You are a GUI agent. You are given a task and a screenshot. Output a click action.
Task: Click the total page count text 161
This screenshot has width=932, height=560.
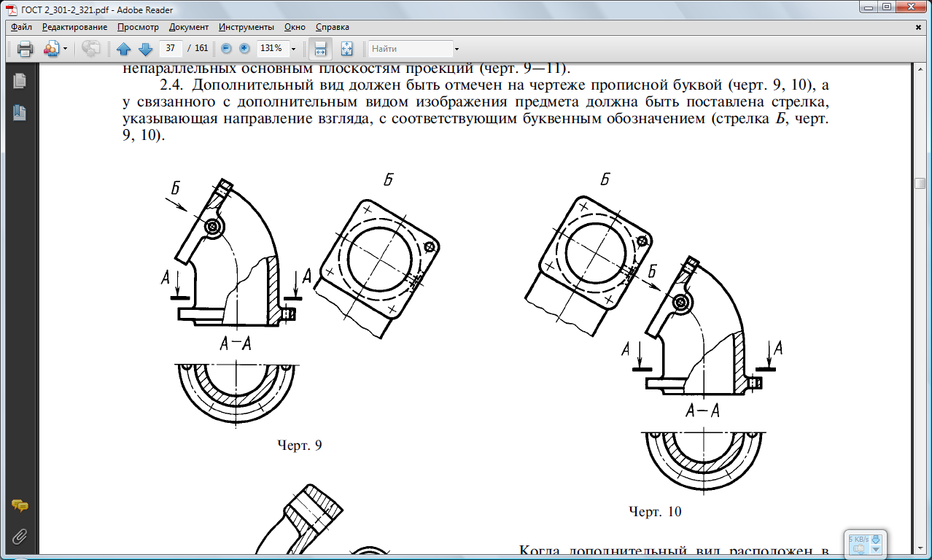click(201, 48)
